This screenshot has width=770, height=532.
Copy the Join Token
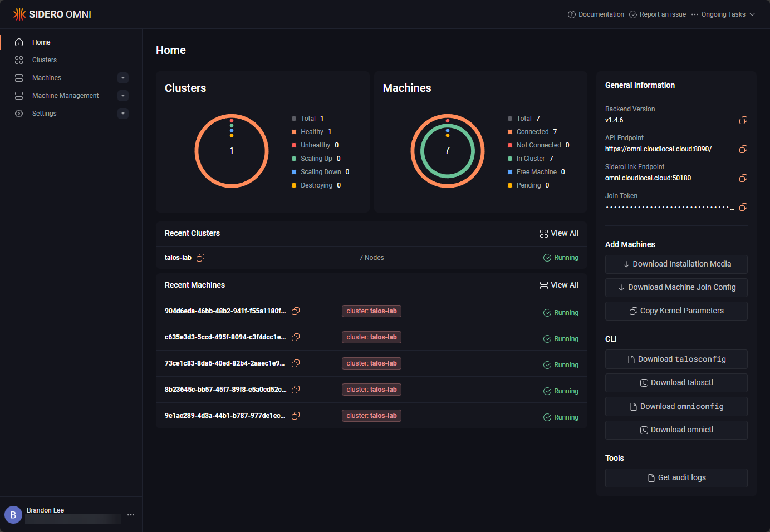pos(743,207)
